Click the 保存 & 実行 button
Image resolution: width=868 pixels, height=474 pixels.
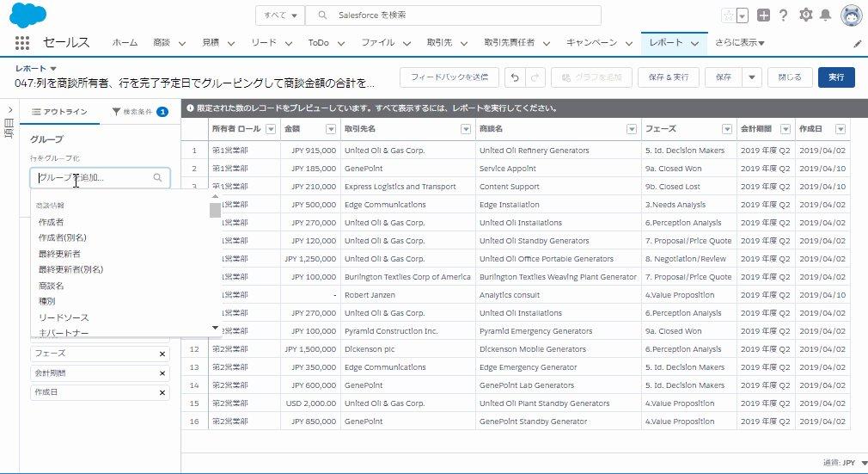(669, 77)
